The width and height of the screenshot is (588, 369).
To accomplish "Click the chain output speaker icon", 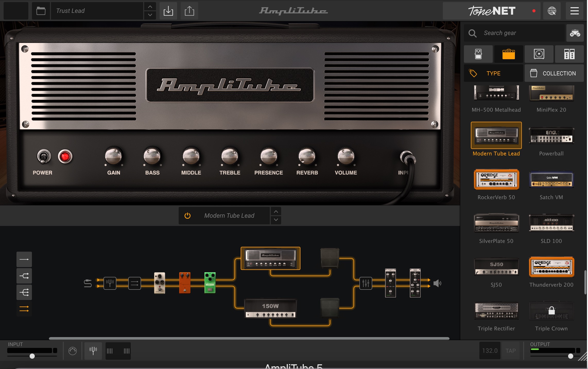I will click(x=437, y=283).
